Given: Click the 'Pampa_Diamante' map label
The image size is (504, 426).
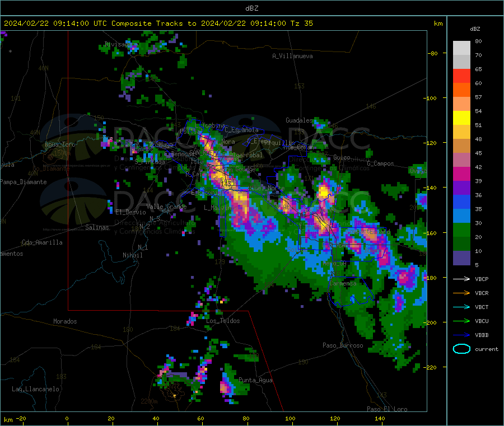Looking at the screenshot, I should point(23,182).
